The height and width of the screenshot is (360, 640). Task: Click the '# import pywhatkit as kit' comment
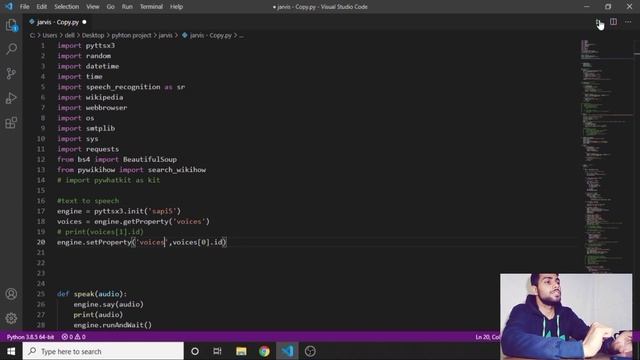109,180
